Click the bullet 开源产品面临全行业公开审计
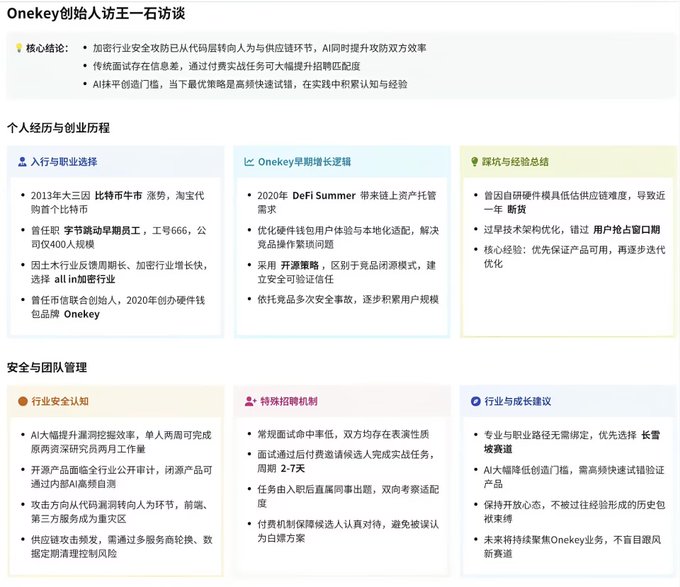 121,477
